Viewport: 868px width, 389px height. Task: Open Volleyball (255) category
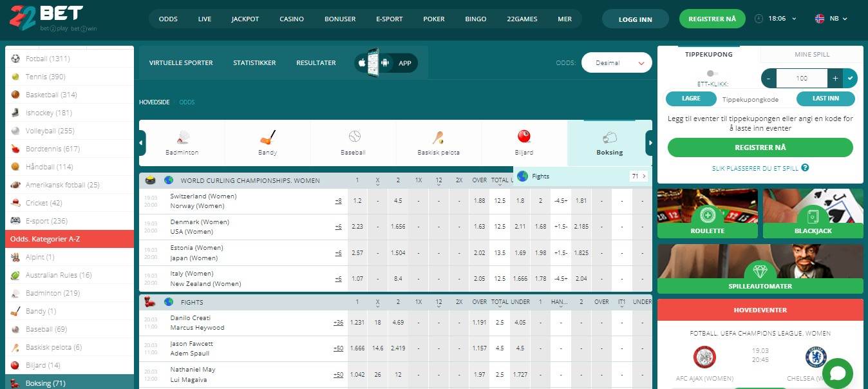coord(70,131)
